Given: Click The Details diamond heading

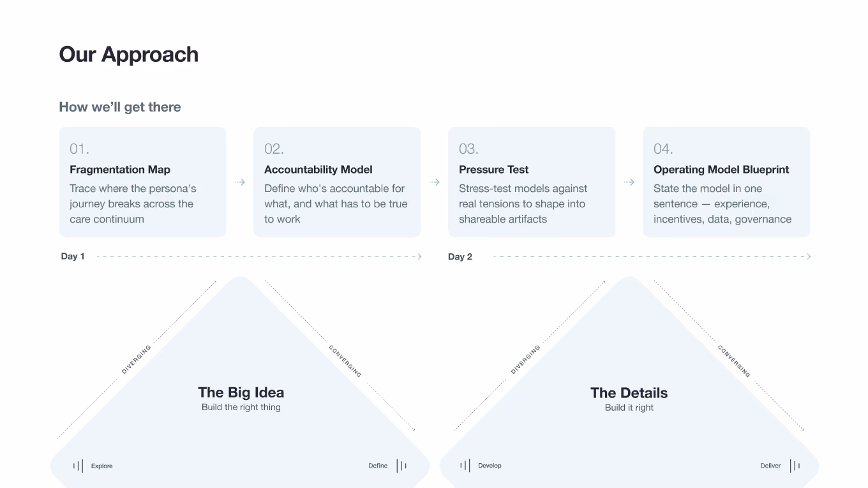Looking at the screenshot, I should [629, 393].
